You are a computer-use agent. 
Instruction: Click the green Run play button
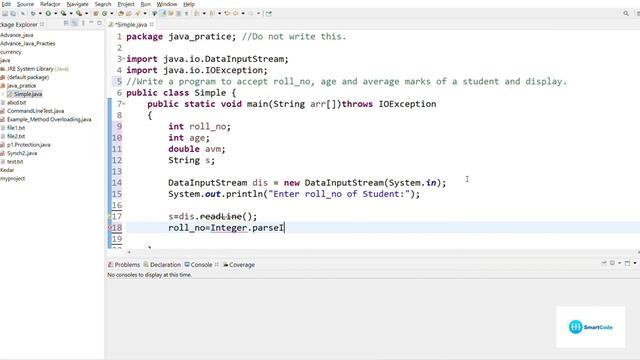click(x=48, y=13)
